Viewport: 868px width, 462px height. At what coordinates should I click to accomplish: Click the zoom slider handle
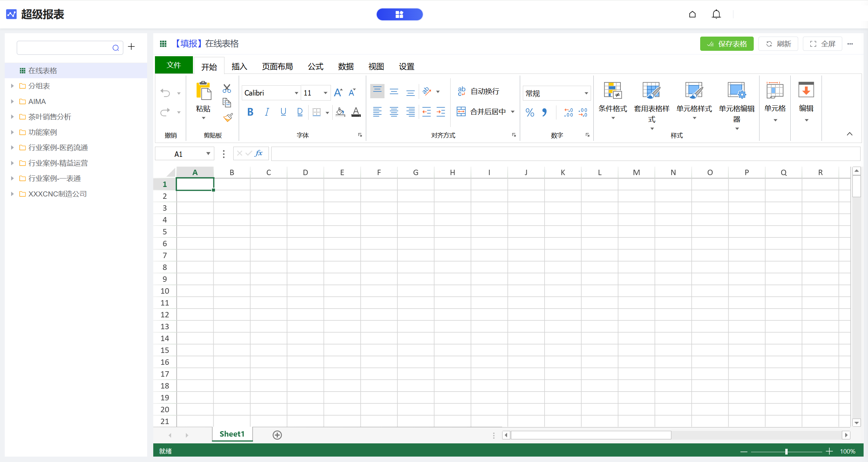(x=786, y=451)
